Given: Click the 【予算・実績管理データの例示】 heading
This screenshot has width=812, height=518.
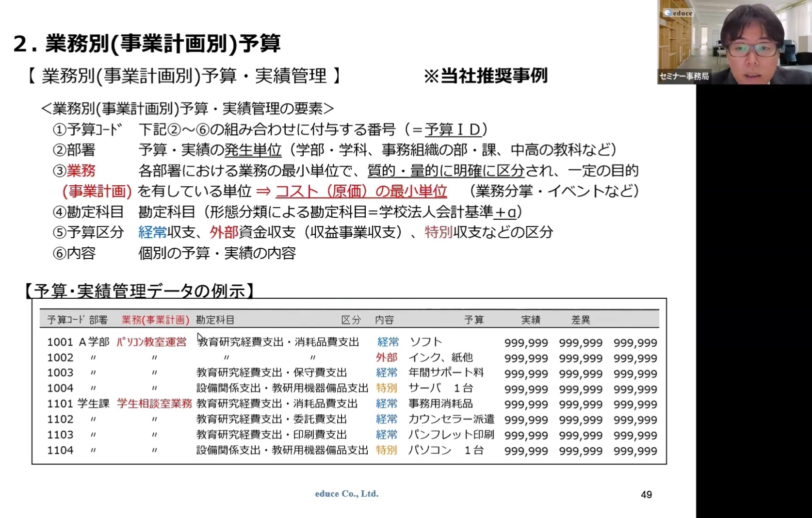Looking at the screenshot, I should click(140, 291).
